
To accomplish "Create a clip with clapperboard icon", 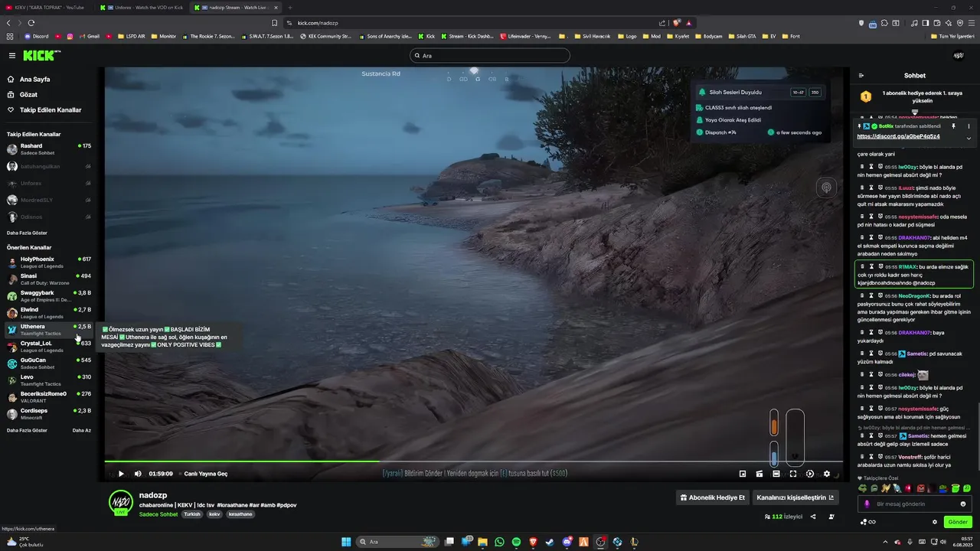I will tap(759, 474).
